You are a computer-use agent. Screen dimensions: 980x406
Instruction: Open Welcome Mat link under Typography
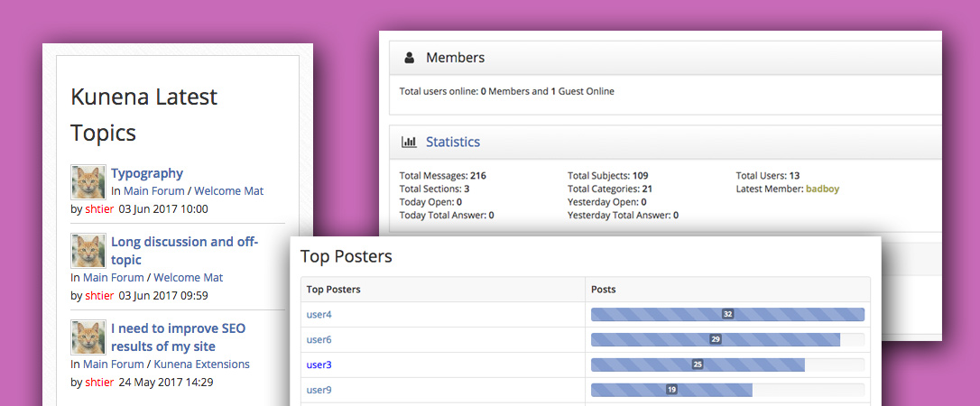pos(228,191)
